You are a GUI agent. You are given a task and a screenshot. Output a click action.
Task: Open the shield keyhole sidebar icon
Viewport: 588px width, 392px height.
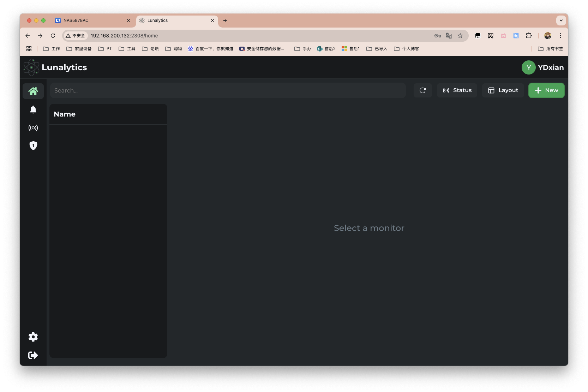coord(33,146)
